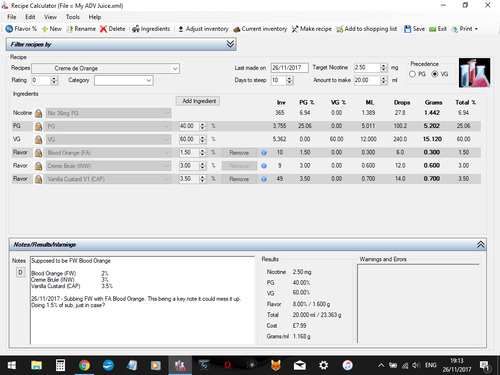Add to shopping list via toolbar
The width and height of the screenshot is (500, 375).
tap(366, 29)
